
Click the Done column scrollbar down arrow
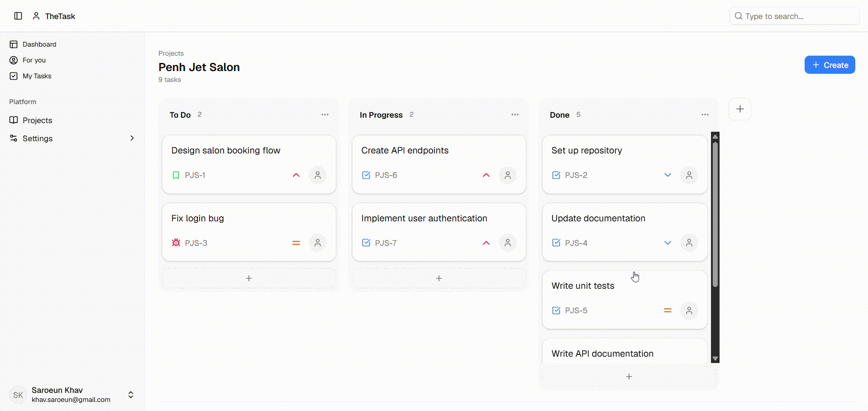coord(715,358)
